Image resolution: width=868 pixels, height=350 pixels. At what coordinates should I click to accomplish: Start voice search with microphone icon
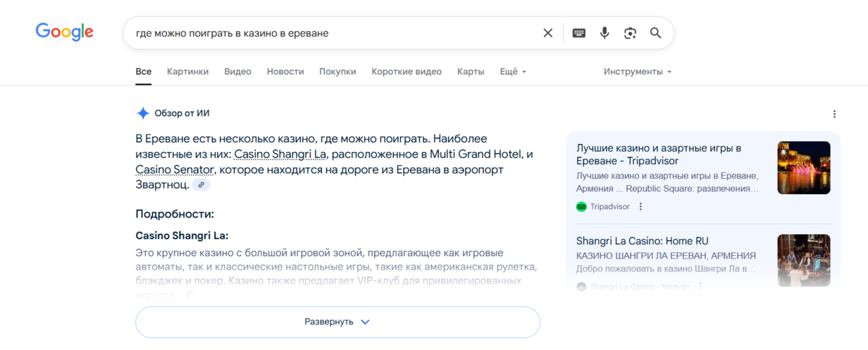point(605,33)
